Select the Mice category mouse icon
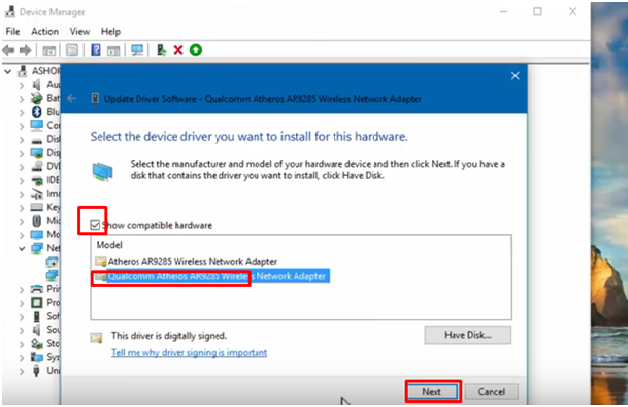 tap(36, 221)
